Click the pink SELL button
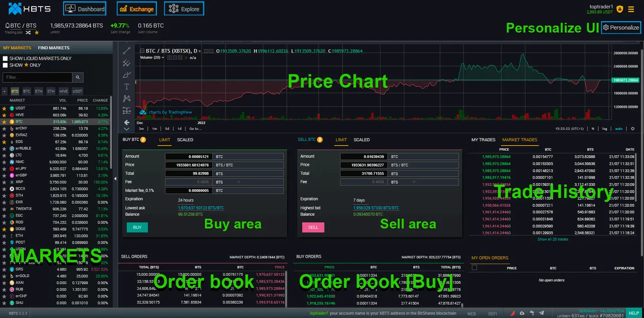 coord(313,227)
